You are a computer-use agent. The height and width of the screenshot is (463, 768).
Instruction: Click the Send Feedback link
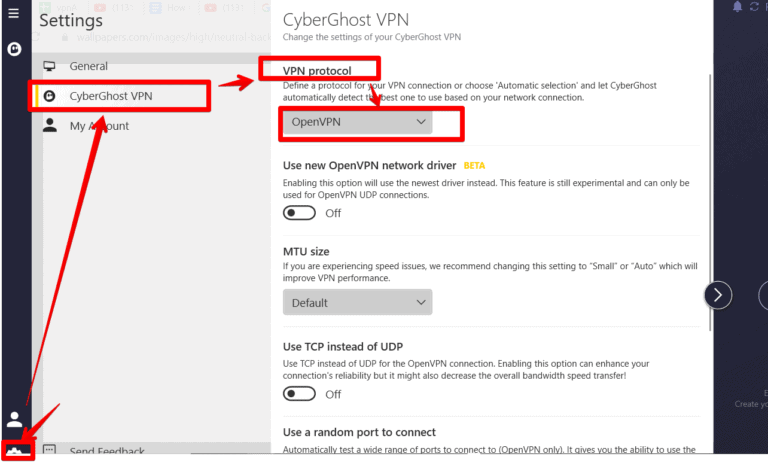107,452
